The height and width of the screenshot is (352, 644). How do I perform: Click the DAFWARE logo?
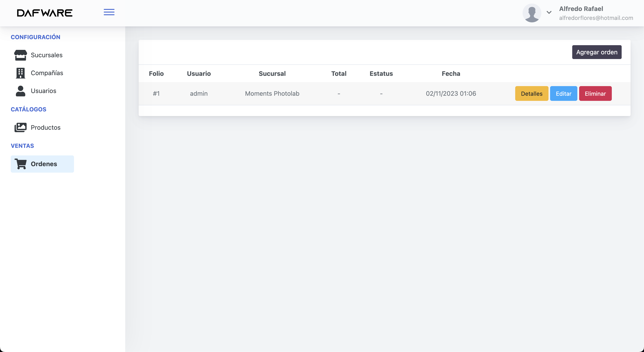(45, 13)
